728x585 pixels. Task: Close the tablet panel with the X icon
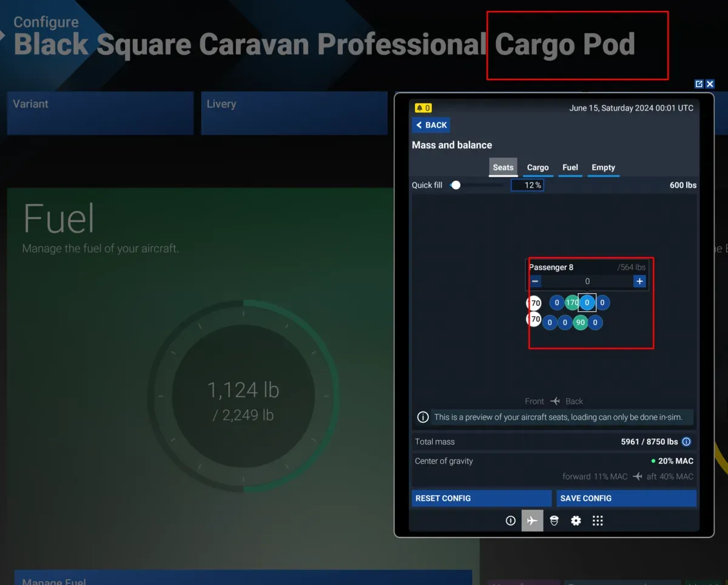710,84
